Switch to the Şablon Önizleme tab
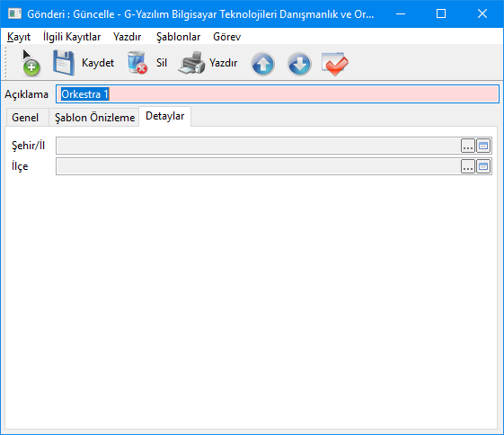Viewport: 504px width, 435px height. click(x=94, y=118)
